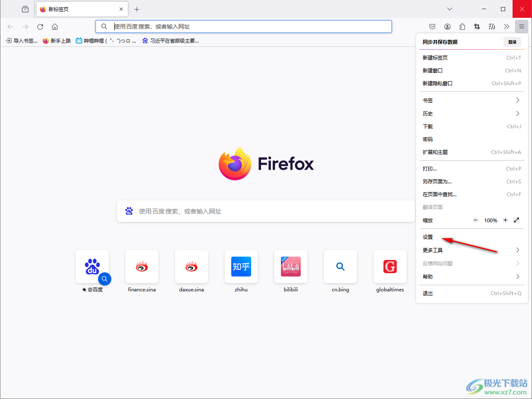532x399 pixels.
Task: Select 在页面中查找 menu item
Action: (x=472, y=194)
